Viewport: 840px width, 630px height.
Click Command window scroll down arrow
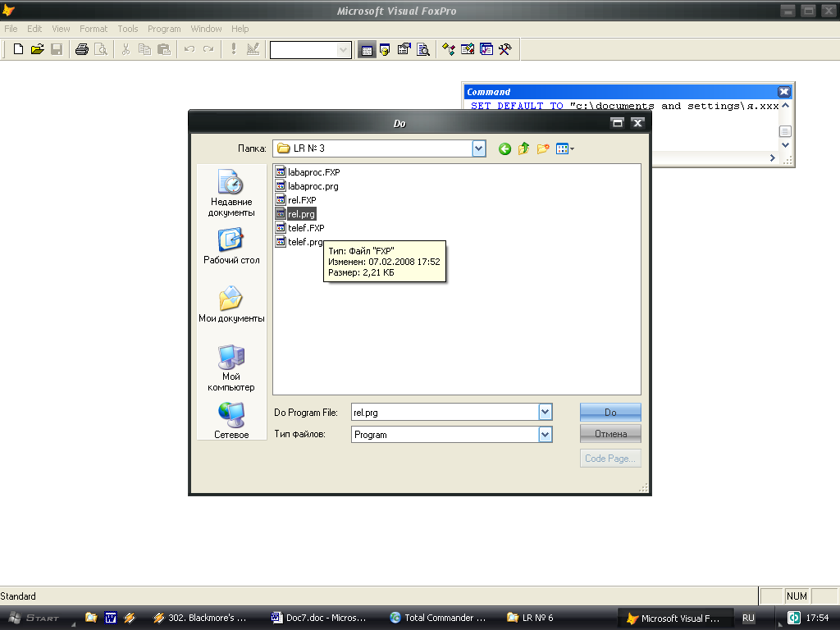(785, 145)
